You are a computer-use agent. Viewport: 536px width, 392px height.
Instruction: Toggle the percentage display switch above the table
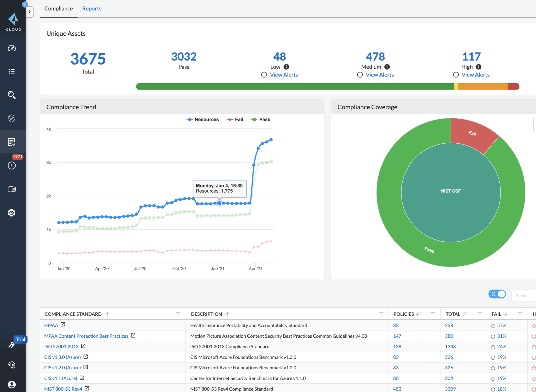coord(497,294)
